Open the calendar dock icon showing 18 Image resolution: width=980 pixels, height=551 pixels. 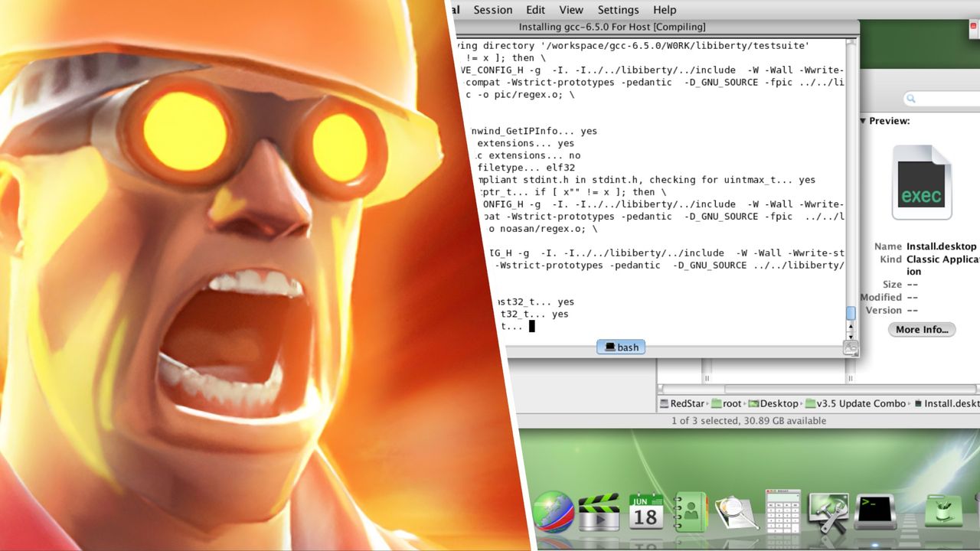645,511
